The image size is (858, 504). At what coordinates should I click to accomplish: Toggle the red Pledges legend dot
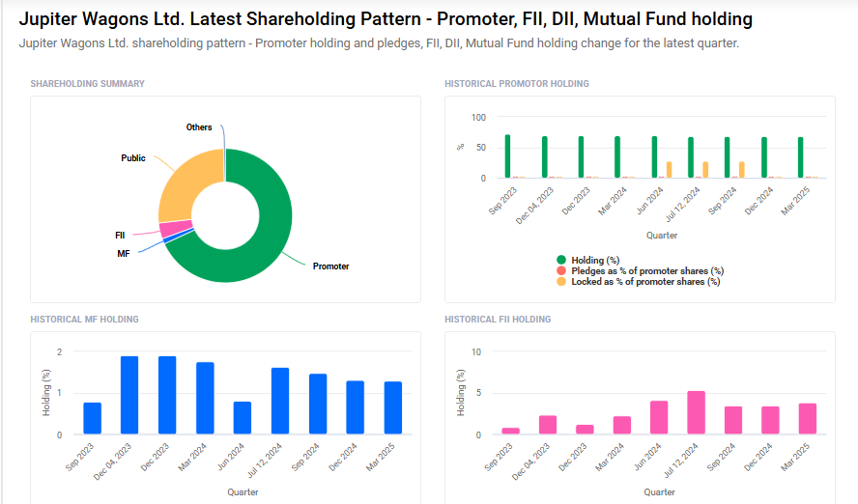[x=560, y=270]
